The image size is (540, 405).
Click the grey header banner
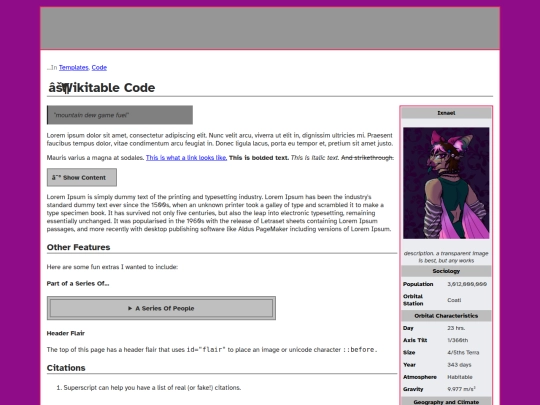[x=270, y=28]
